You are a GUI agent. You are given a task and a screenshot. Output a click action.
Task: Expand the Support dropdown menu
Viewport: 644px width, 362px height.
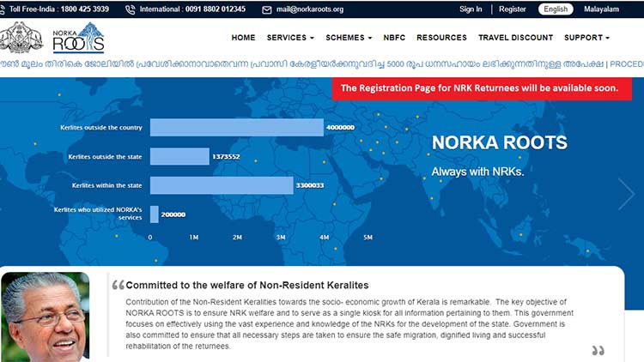[x=586, y=38]
